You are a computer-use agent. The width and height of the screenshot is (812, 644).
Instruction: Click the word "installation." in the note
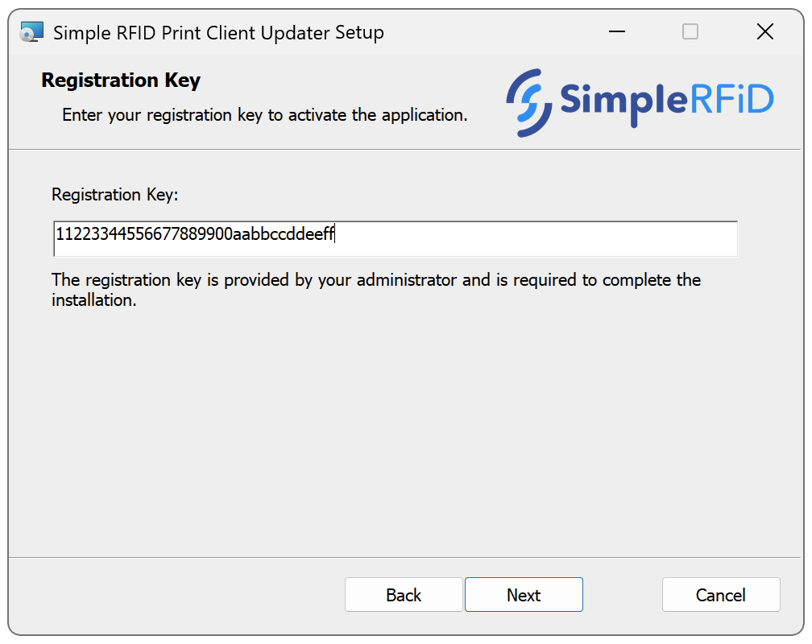tap(93, 302)
